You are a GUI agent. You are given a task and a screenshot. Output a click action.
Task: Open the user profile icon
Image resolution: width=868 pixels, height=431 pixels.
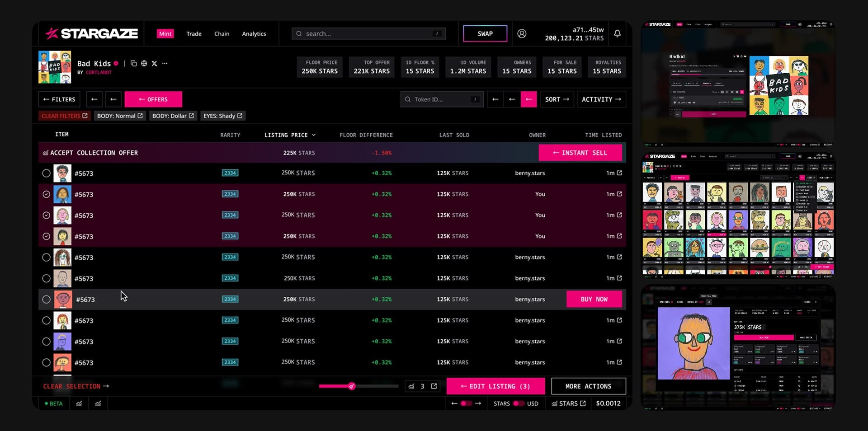tap(522, 33)
